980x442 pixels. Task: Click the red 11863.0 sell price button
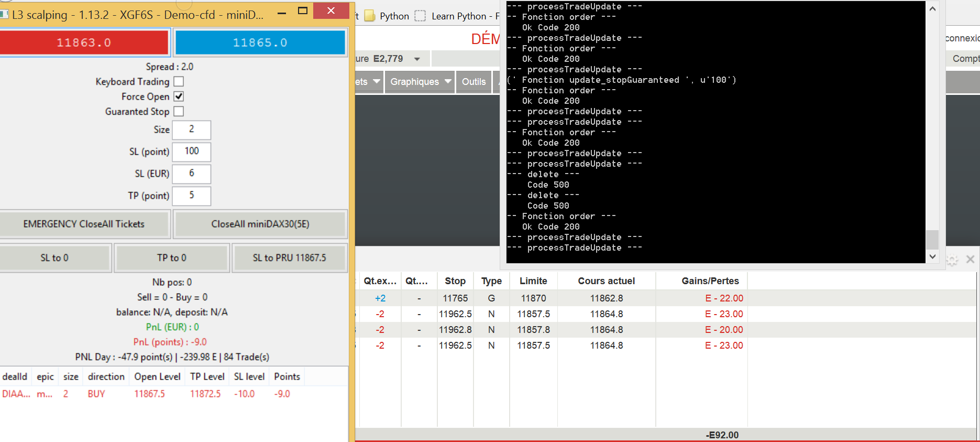[x=84, y=42]
